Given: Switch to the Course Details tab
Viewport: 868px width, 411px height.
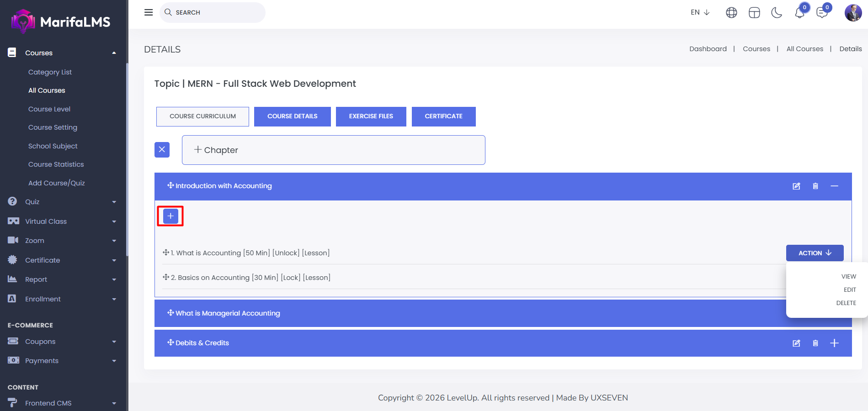Looking at the screenshot, I should (292, 116).
